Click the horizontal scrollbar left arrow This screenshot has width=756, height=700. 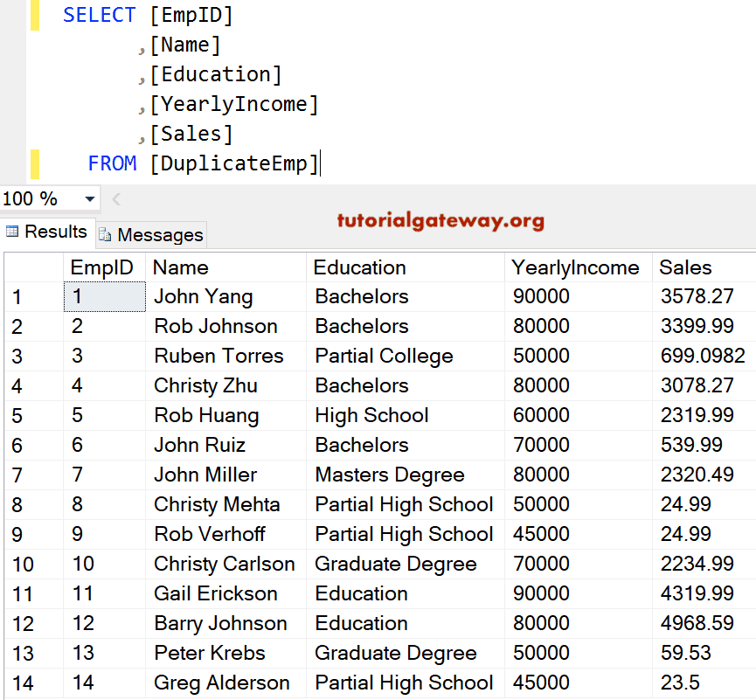[117, 199]
